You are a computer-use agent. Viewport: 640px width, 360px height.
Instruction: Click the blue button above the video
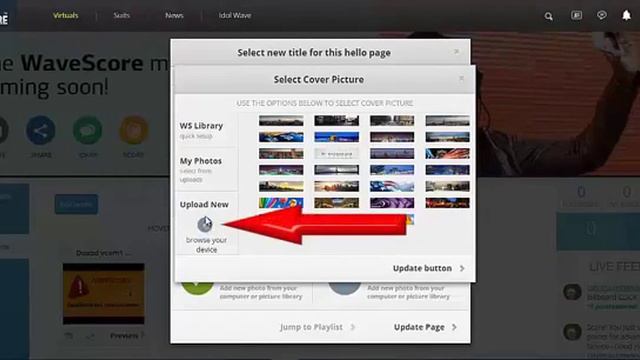[x=76, y=204]
